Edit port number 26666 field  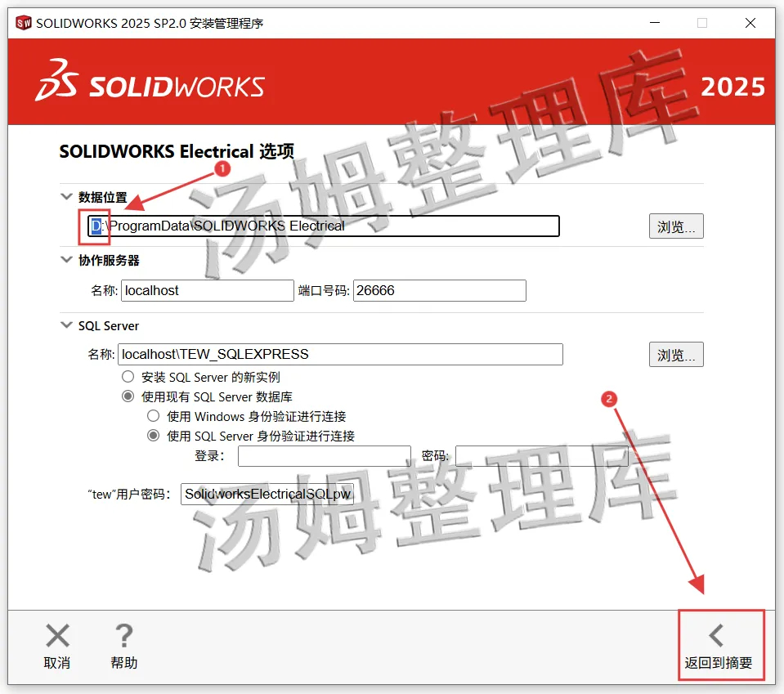click(x=440, y=290)
